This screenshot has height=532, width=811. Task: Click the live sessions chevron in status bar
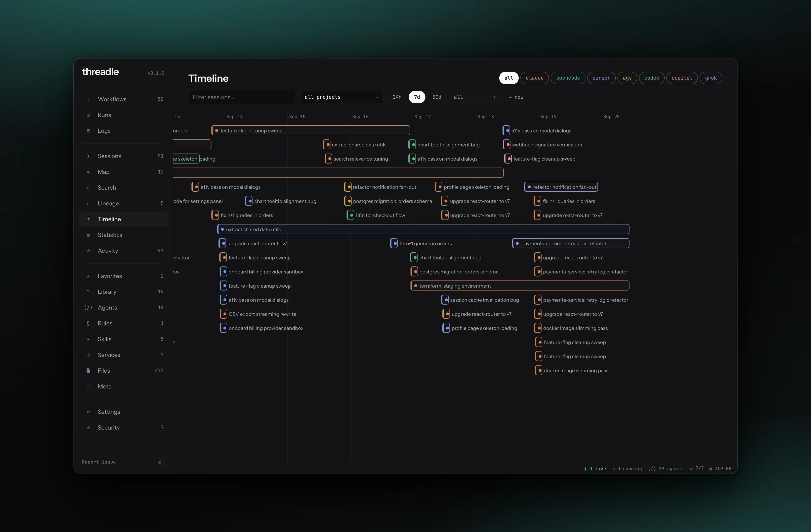585,469
